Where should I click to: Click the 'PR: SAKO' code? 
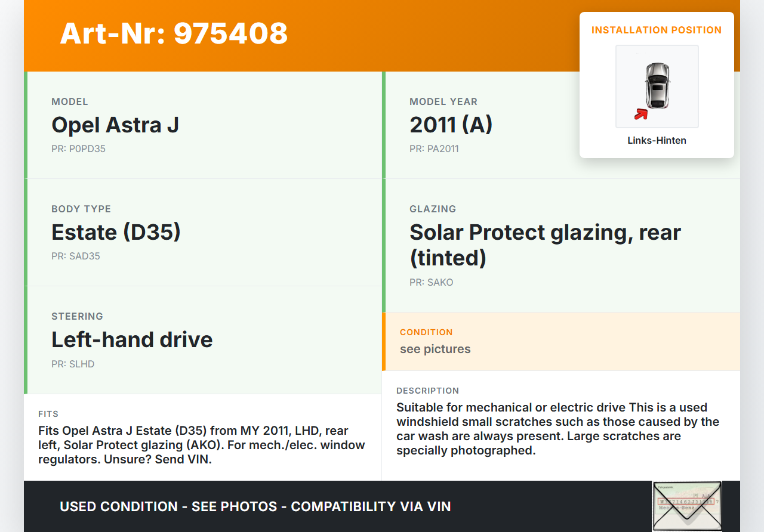pyautogui.click(x=432, y=283)
